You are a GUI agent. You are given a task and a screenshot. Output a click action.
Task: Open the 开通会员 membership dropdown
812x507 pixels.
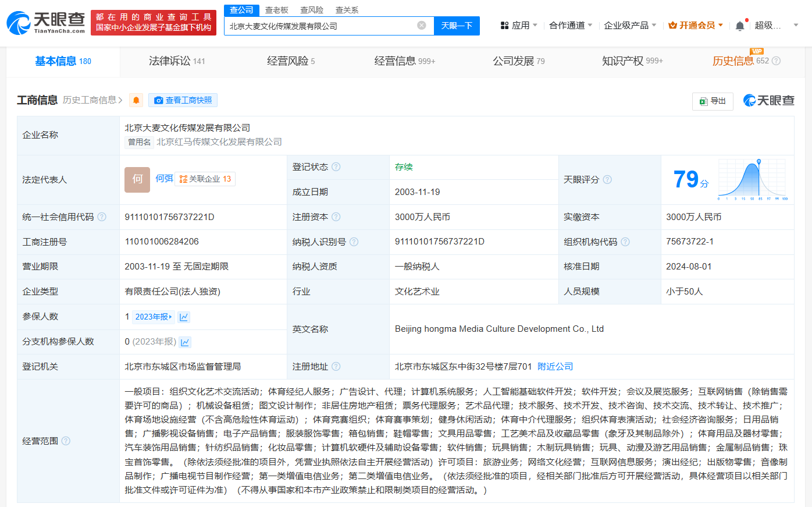(696, 26)
